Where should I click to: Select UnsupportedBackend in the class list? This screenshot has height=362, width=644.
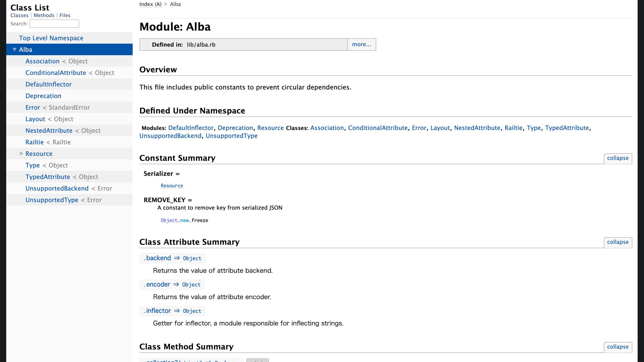click(57, 188)
